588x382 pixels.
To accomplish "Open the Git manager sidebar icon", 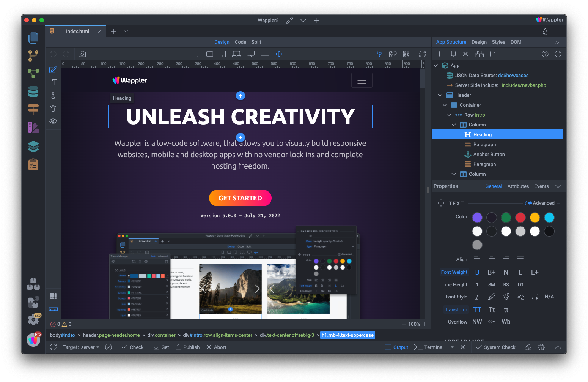I will (33, 56).
